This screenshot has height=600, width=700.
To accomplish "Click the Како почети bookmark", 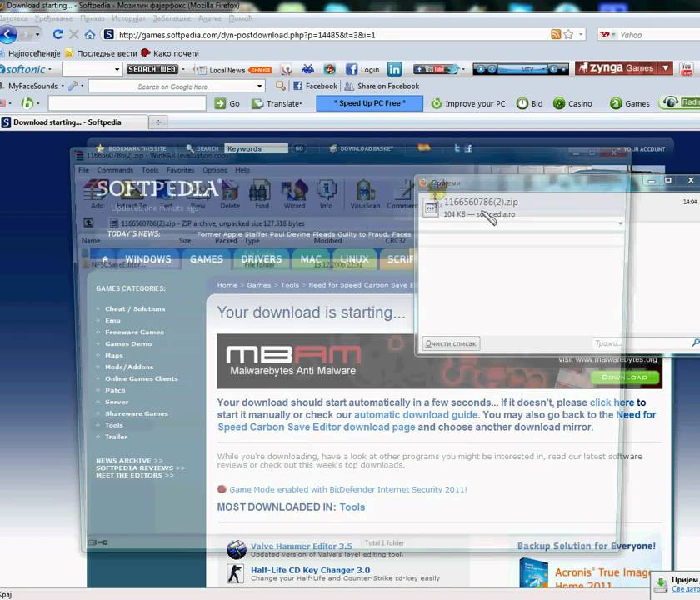I will (170, 53).
